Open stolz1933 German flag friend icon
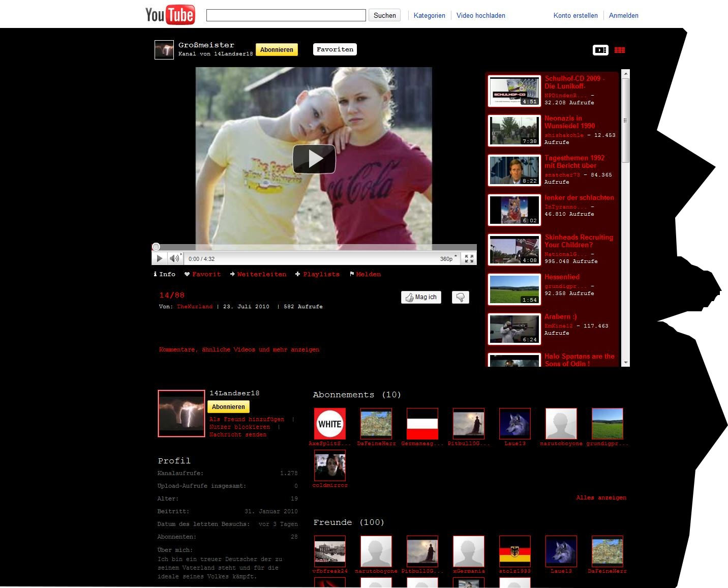This screenshot has height=588, width=728. [514, 551]
